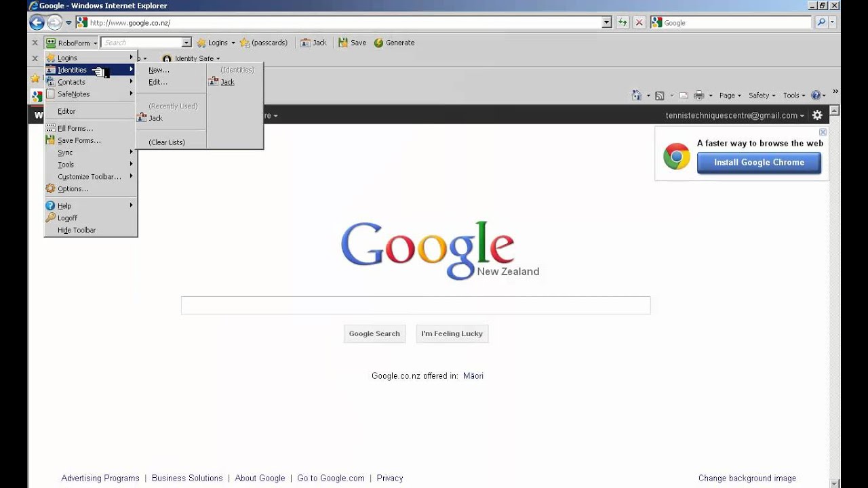Click (Clear Lists) in the submenu
The image size is (868, 488).
pyautogui.click(x=171, y=142)
